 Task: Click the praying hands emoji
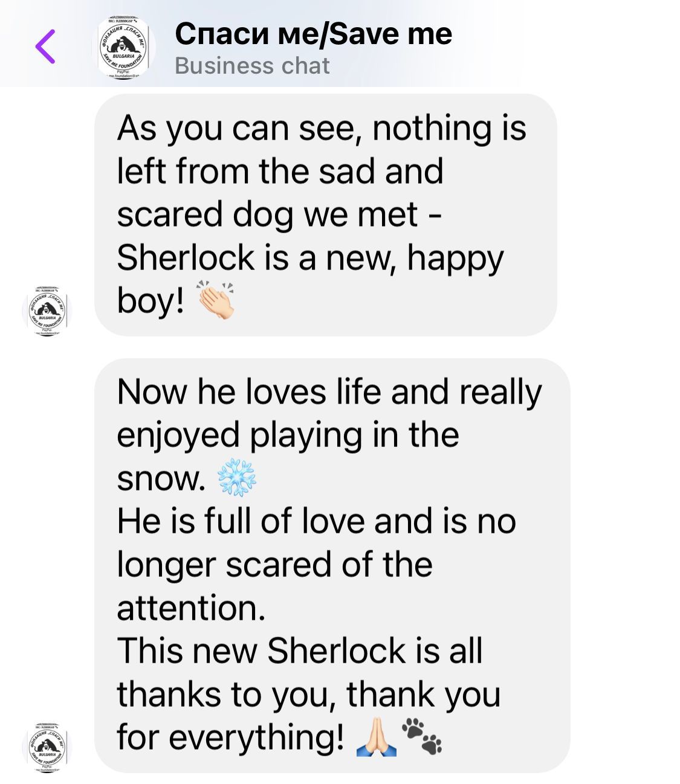(x=376, y=737)
